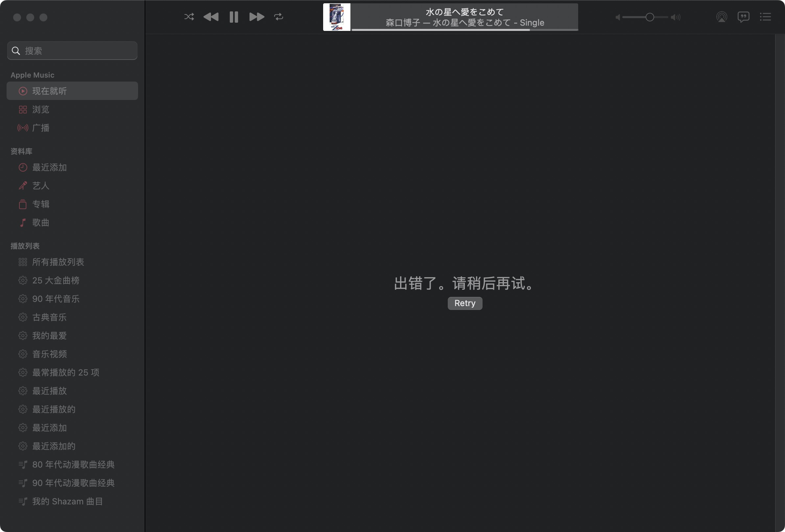Click the now playing album artwork
This screenshot has width=785, height=532.
click(x=336, y=17)
